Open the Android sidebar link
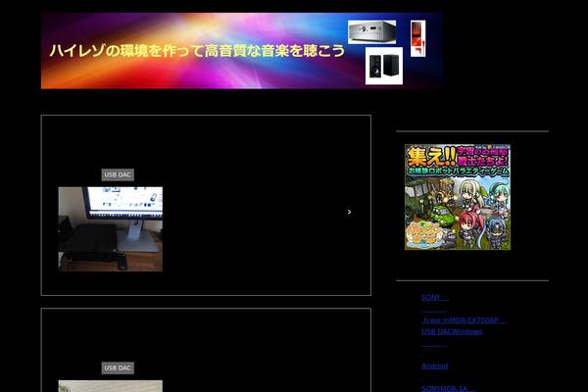The image size is (588, 392). point(434,366)
